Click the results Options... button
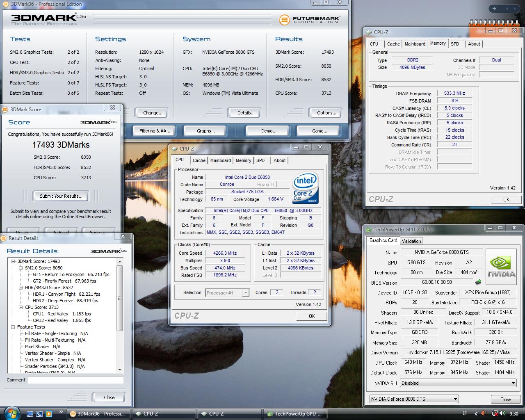Image resolution: width=525 pixels, height=420 pixels. pyautogui.click(x=326, y=113)
